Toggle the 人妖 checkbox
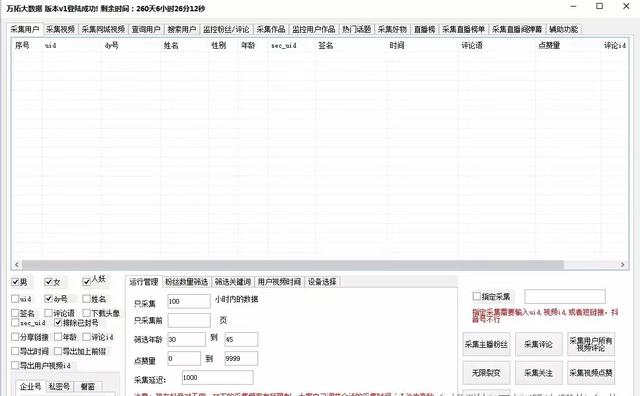This screenshot has height=396, width=640. click(86, 282)
